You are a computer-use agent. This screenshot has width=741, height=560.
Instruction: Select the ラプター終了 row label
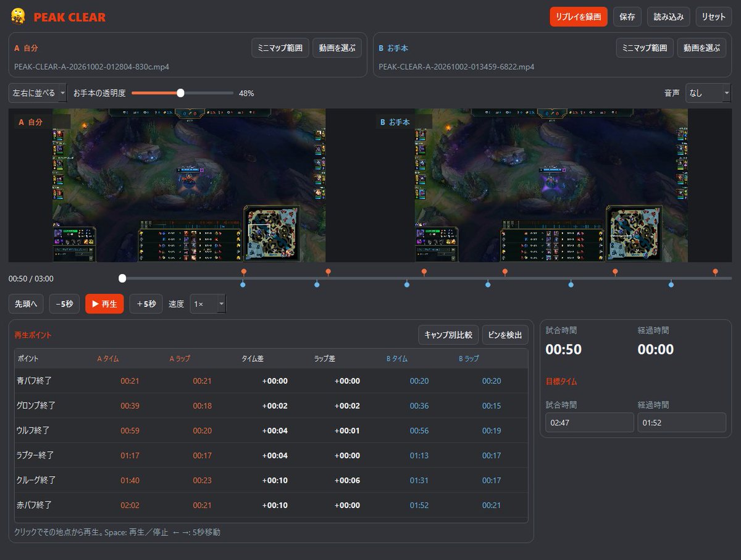[36, 455]
